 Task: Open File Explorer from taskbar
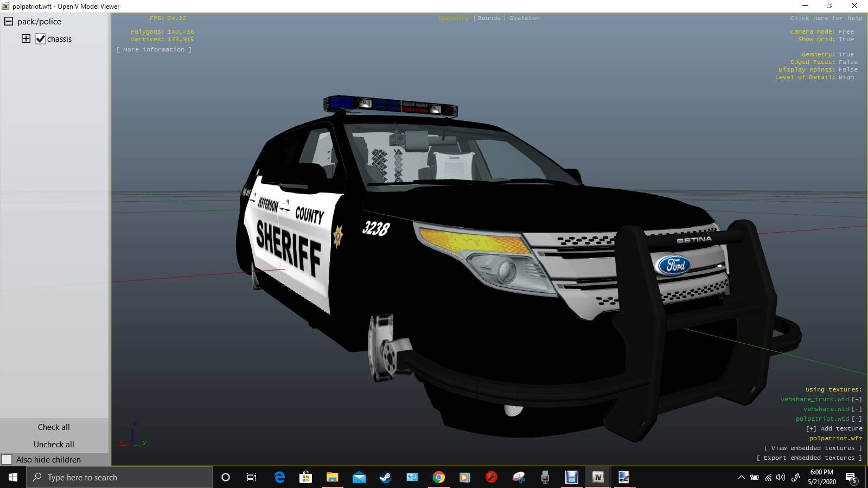333,477
